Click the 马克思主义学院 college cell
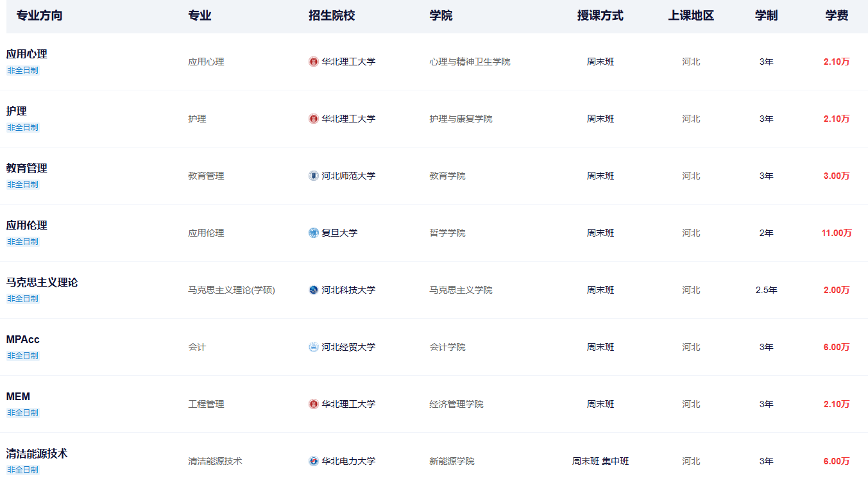Viewport: 868px width, 488px height. [x=461, y=290]
